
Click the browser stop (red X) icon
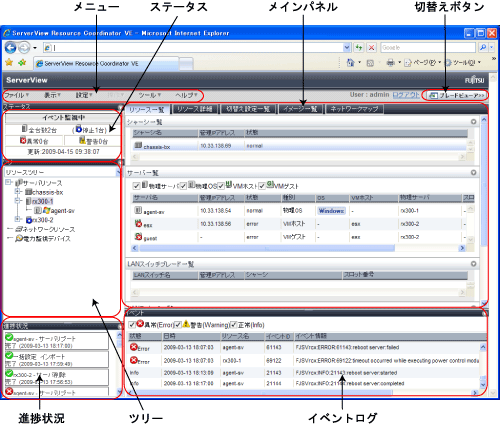coord(371,48)
